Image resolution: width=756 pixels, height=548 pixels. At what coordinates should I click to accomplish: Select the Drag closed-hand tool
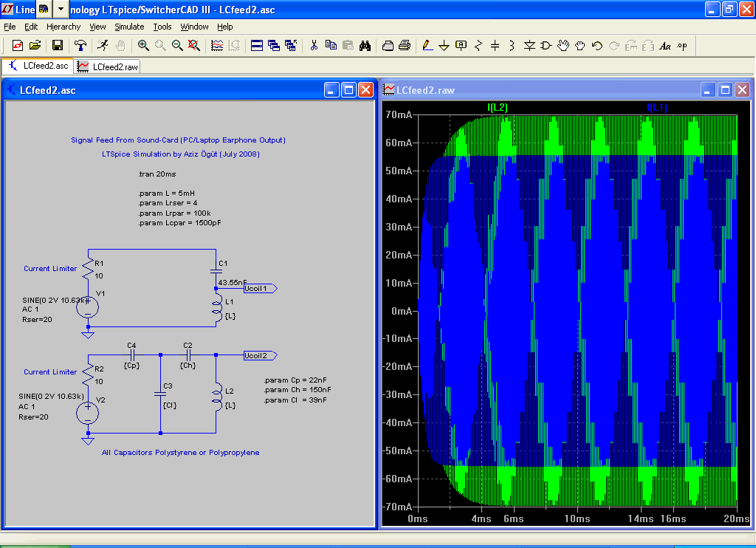coord(580,45)
